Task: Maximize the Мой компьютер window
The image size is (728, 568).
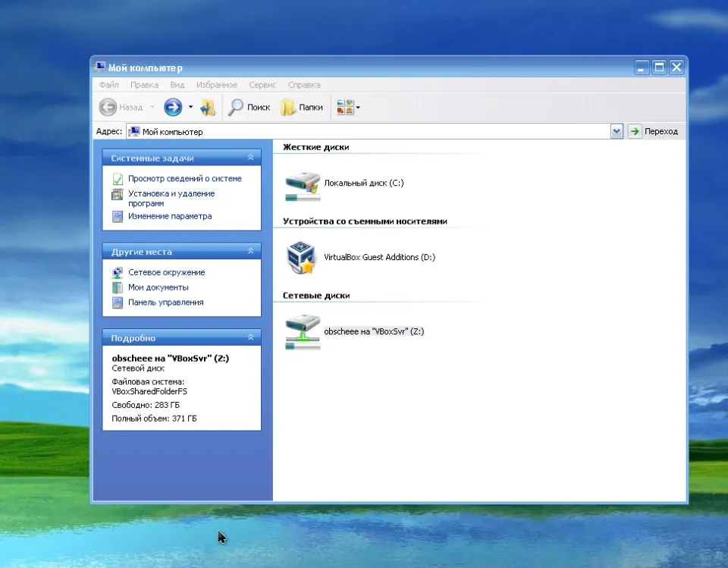Action: (x=659, y=67)
